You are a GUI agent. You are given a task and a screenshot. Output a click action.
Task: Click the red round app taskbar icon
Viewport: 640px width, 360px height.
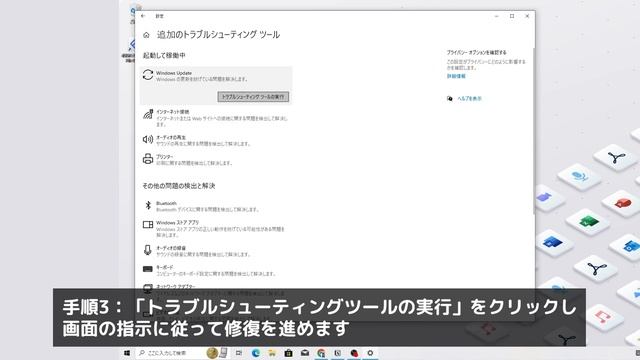click(x=354, y=353)
